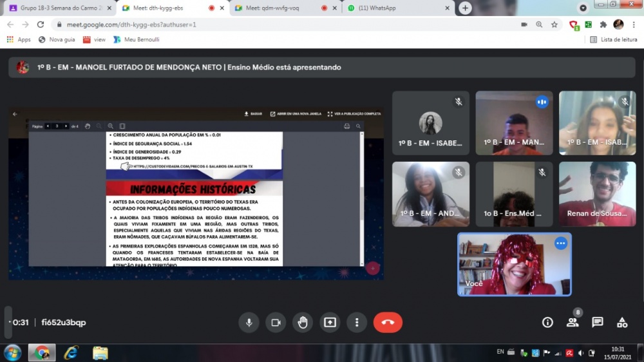Open Meu Bernoulli bookmark

137,39
